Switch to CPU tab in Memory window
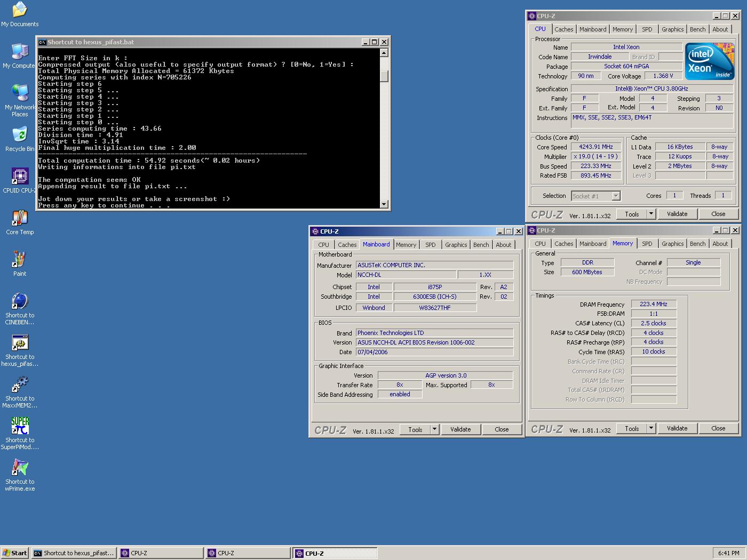 (x=541, y=244)
